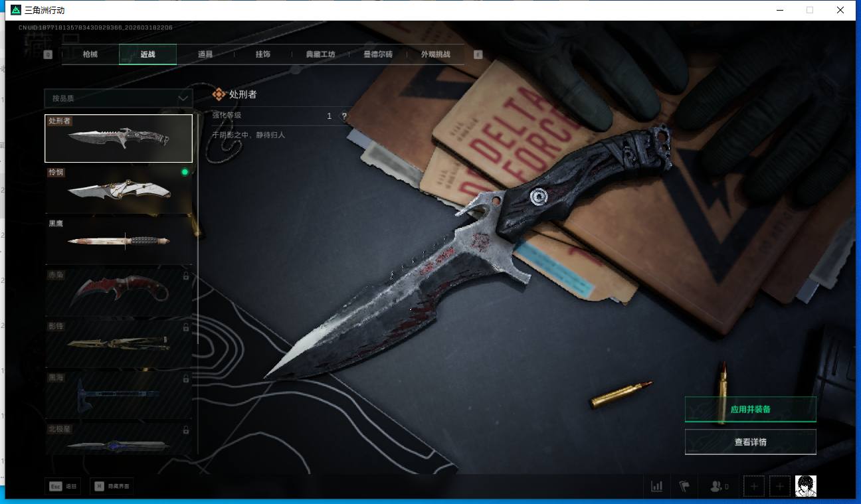Image resolution: width=861 pixels, height=504 pixels.
Task: Click the Q previous-tab key icon
Action: pyautogui.click(x=48, y=54)
